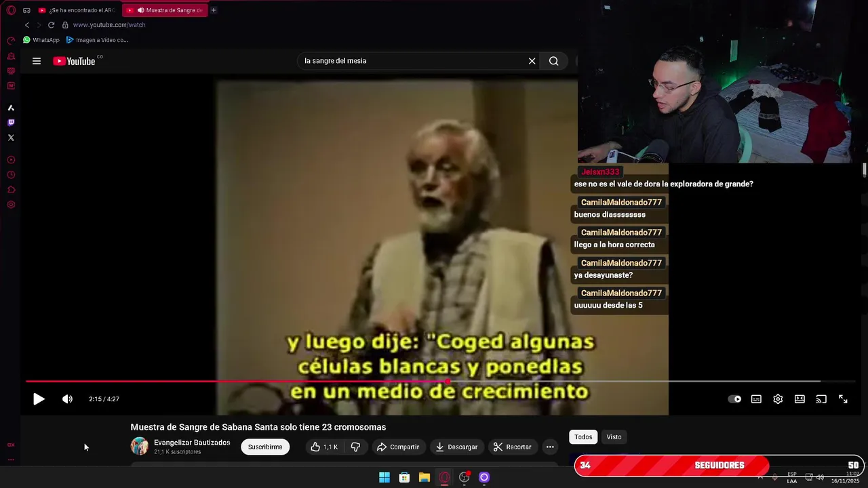Switch to theater mode
The image size is (868, 488).
click(x=800, y=399)
